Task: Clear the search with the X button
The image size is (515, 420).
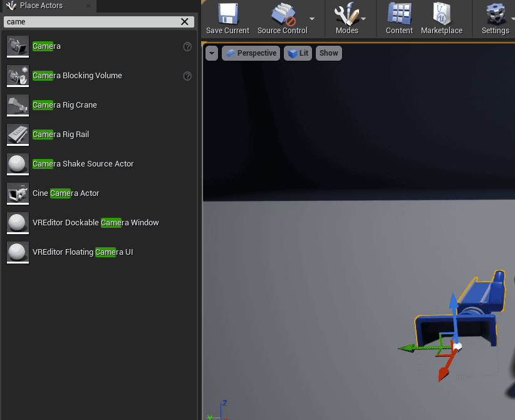Action: point(185,21)
